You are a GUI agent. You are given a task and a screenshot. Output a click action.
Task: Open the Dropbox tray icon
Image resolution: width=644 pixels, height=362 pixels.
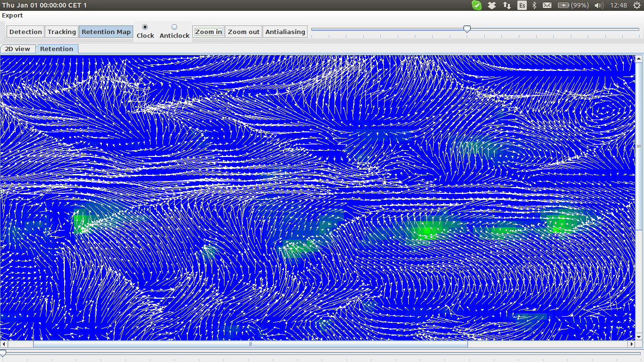click(x=492, y=5)
